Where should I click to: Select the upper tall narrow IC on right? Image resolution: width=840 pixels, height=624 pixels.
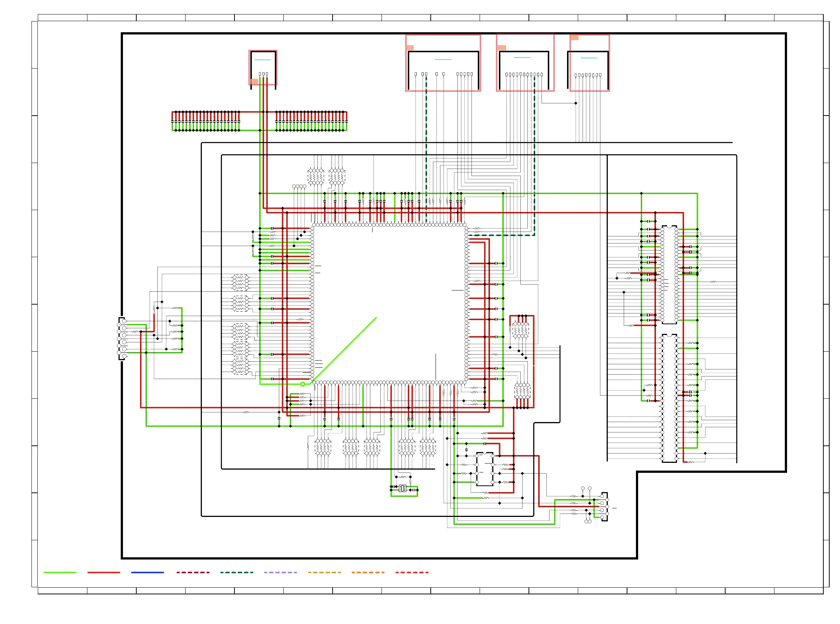(669, 275)
